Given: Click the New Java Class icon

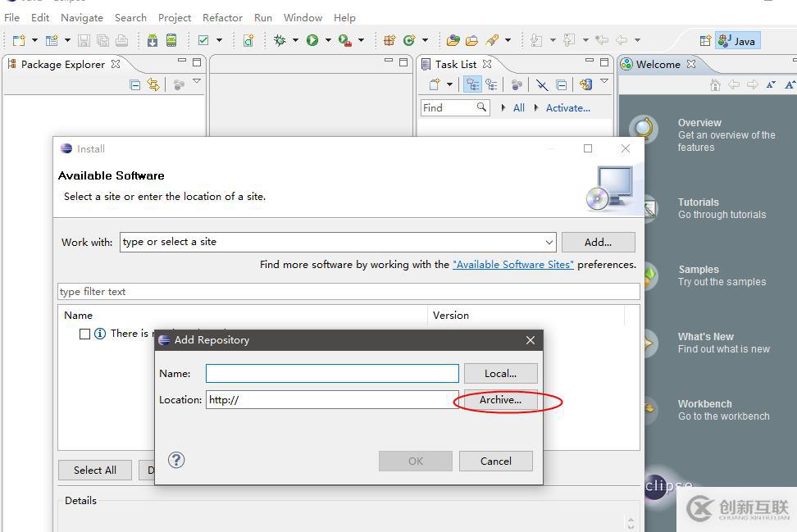Looking at the screenshot, I should coord(409,40).
